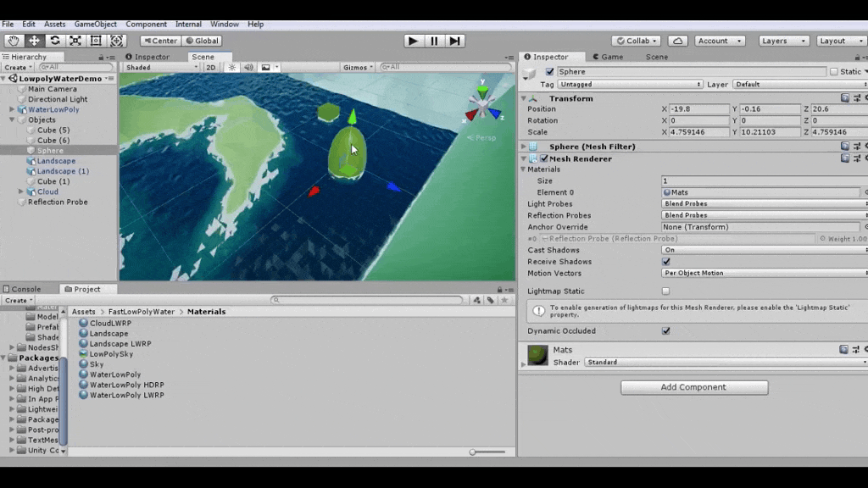Select the Rect transform tool
This screenshot has width=868, height=488.
point(96,41)
